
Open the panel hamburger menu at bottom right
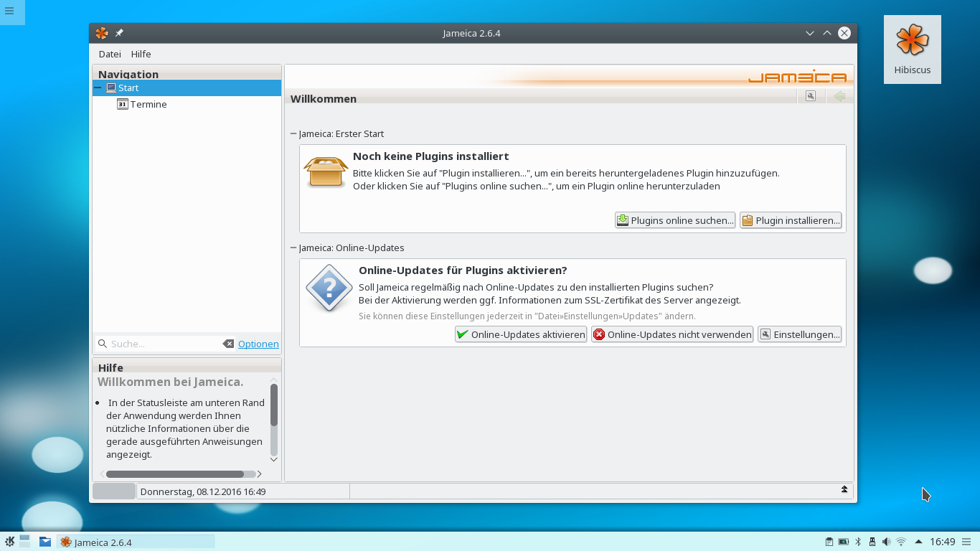966,542
